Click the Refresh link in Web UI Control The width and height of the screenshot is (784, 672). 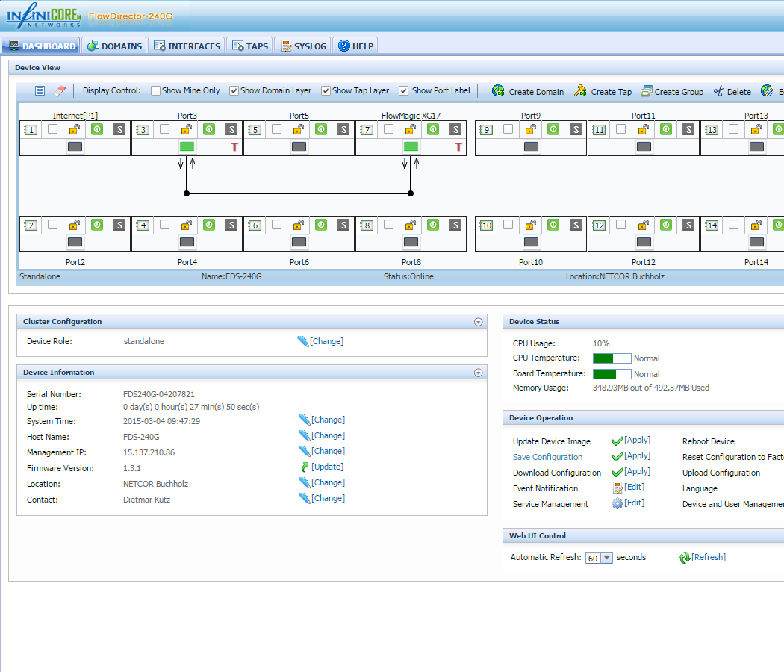click(709, 556)
